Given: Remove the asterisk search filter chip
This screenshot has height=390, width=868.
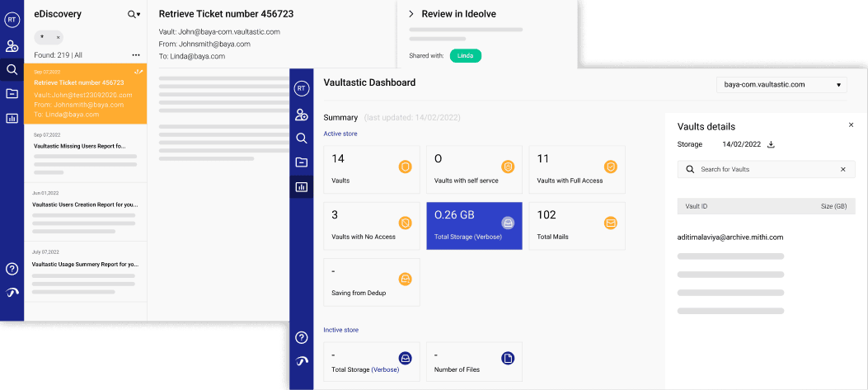Looking at the screenshot, I should coord(59,38).
